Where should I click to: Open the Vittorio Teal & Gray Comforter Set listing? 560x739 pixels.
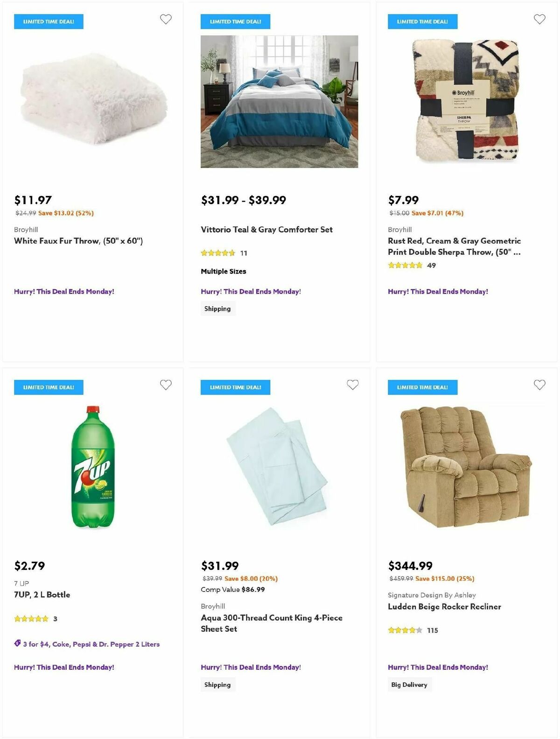[266, 230]
